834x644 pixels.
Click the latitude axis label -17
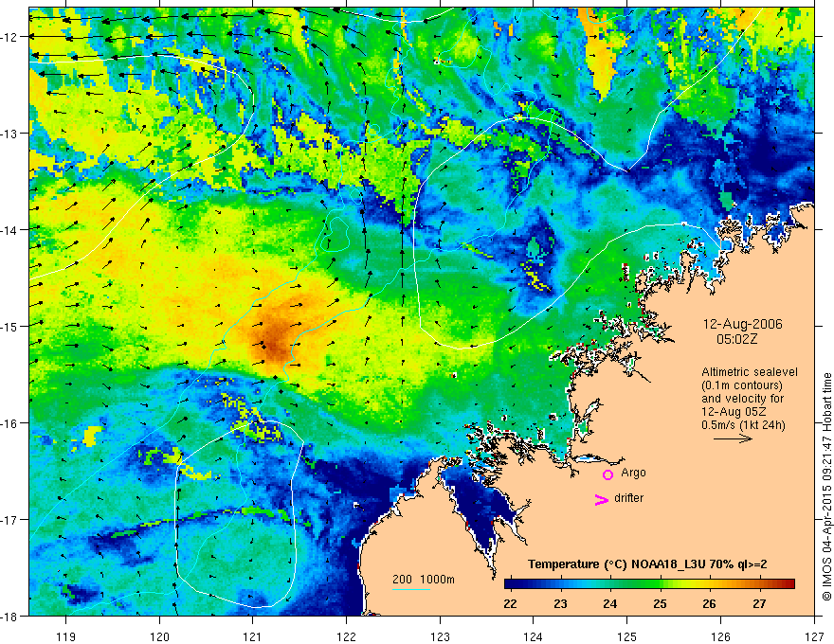(10, 519)
